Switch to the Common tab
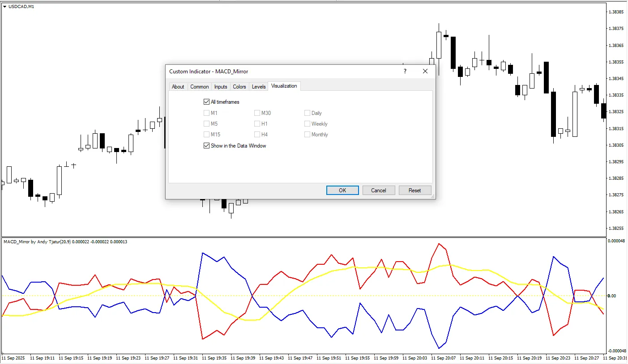The width and height of the screenshot is (628, 364). coord(200,87)
